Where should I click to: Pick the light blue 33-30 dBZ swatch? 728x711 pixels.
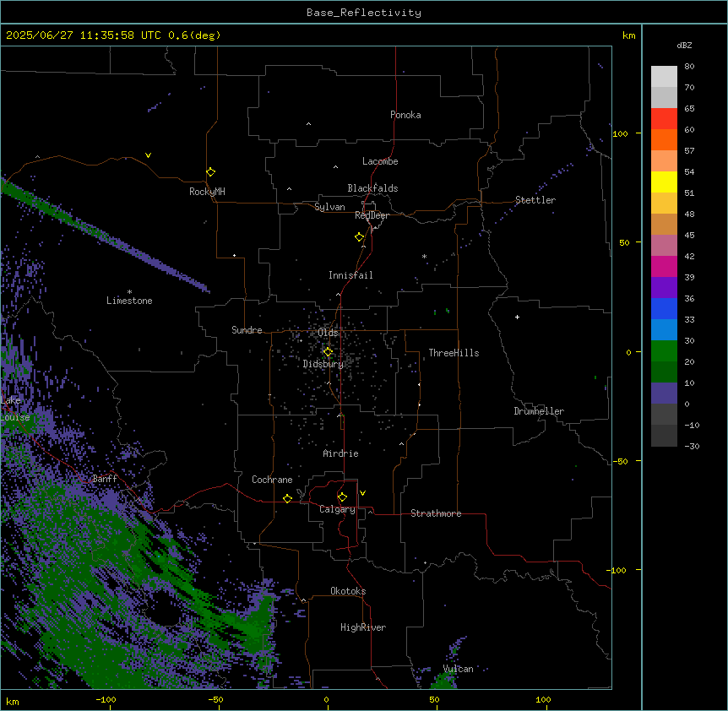point(664,330)
